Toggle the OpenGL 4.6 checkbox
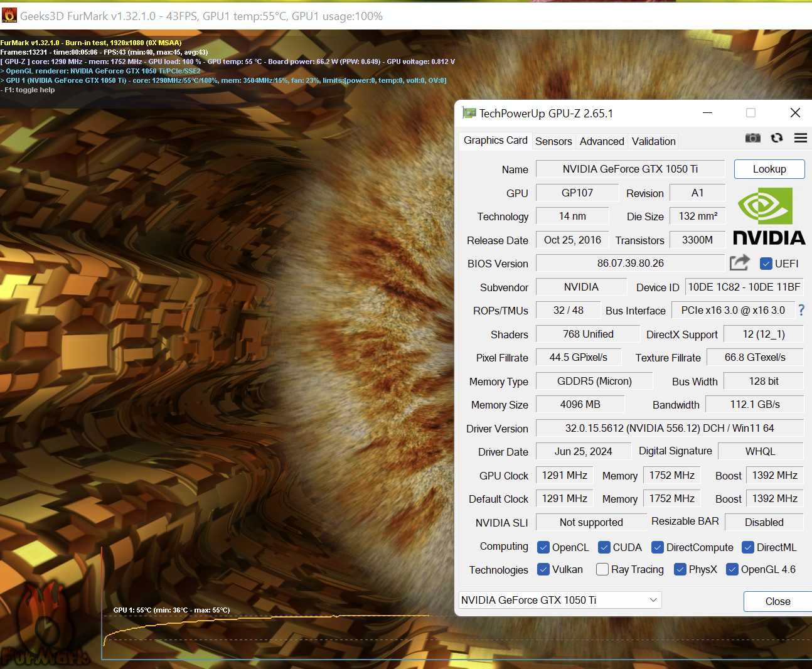The image size is (812, 669). tap(732, 569)
